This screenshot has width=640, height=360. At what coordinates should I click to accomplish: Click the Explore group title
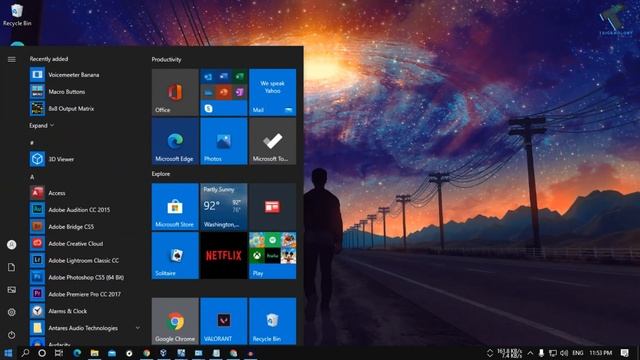[x=161, y=174]
